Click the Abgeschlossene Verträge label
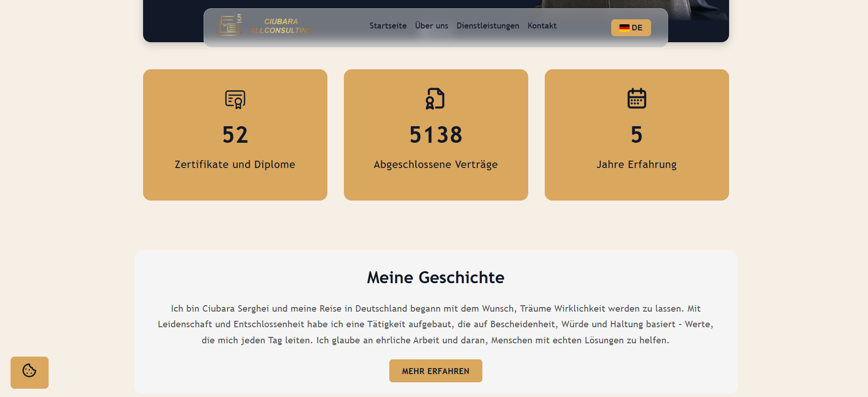The width and height of the screenshot is (868, 397). pyautogui.click(x=436, y=164)
